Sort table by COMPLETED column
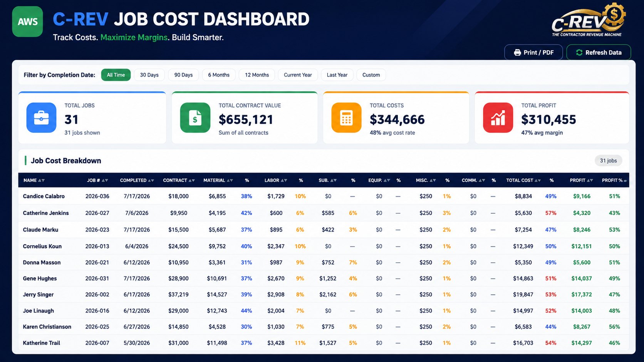Image resolution: width=644 pixels, height=362 pixels. [137, 180]
